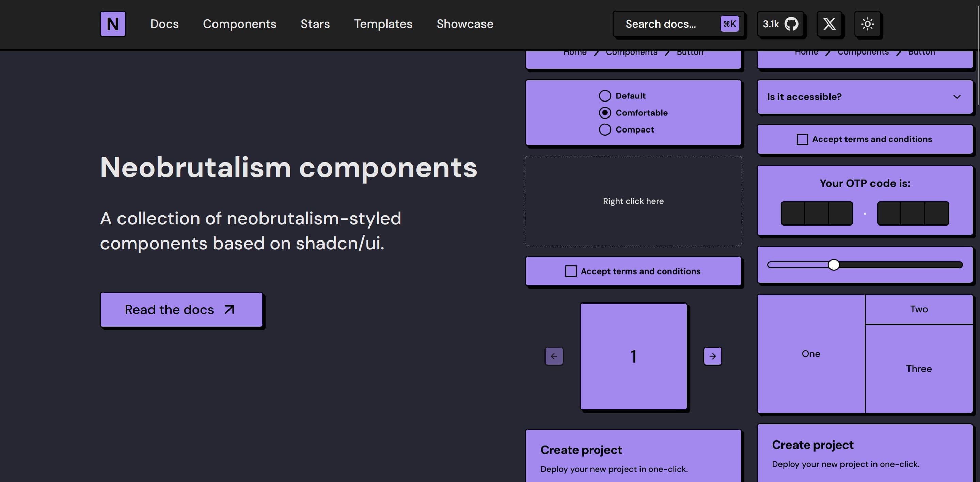Click the ⌘K shortcut badge in search
This screenshot has height=482, width=980.
[730, 24]
